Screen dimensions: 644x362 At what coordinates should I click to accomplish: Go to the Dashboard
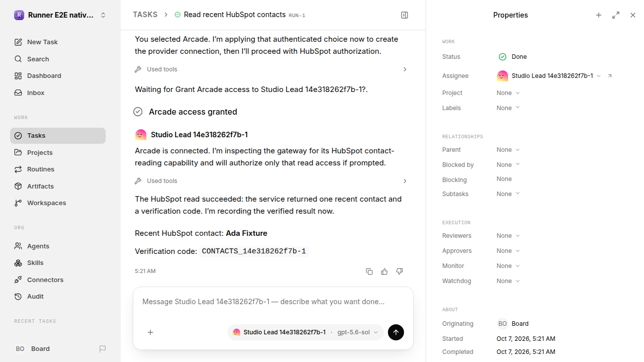point(58,76)
